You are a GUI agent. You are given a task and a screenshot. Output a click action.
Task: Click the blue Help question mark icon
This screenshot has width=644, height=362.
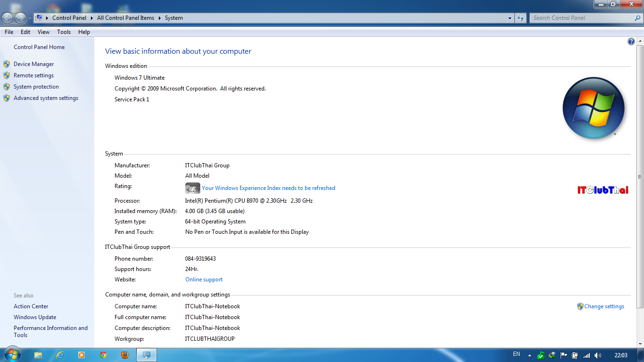(631, 41)
